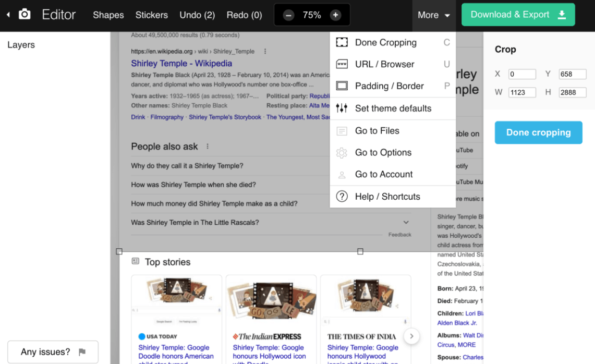The width and height of the screenshot is (595, 364).
Task: Click the camera logo icon
Action: [x=25, y=15]
